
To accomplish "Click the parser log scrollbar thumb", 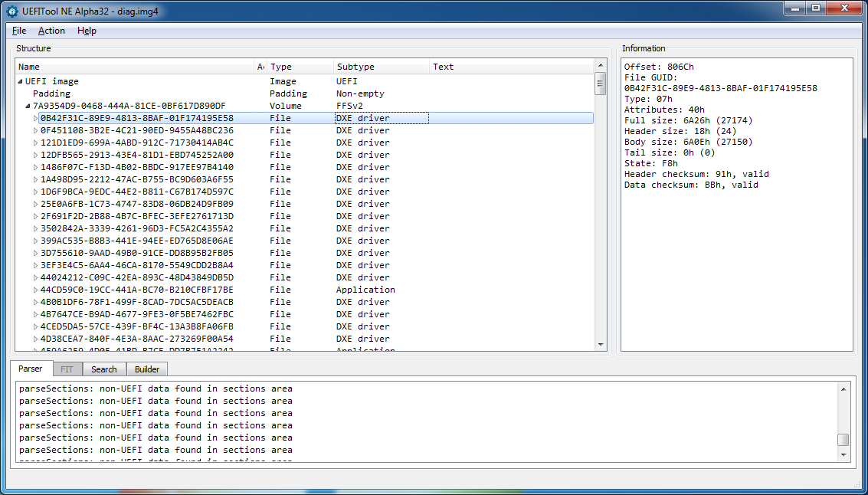I will [843, 440].
